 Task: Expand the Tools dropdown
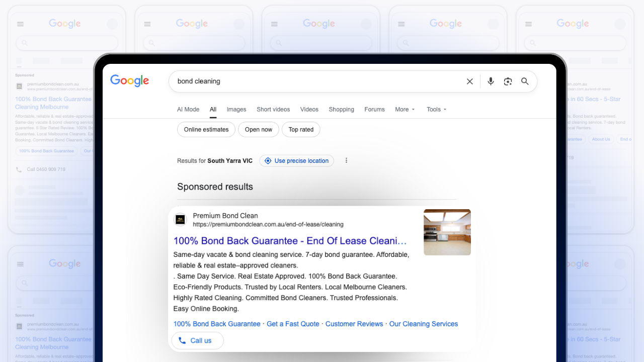[436, 109]
